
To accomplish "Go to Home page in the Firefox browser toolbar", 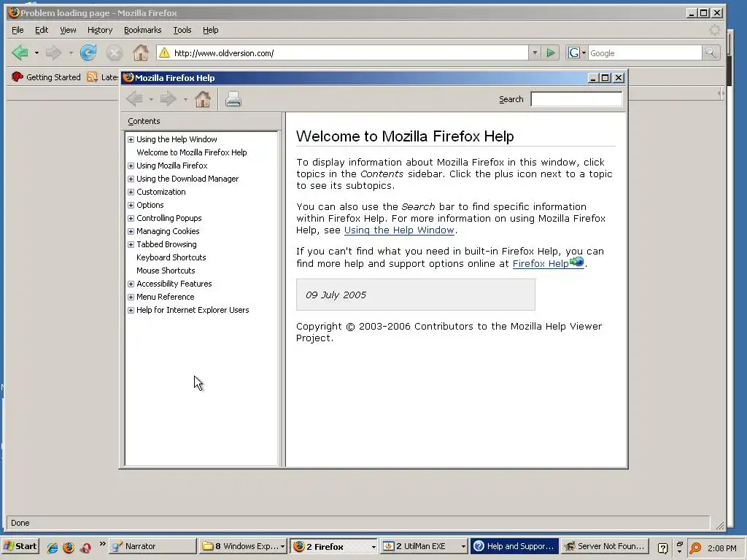I will pyautogui.click(x=141, y=52).
